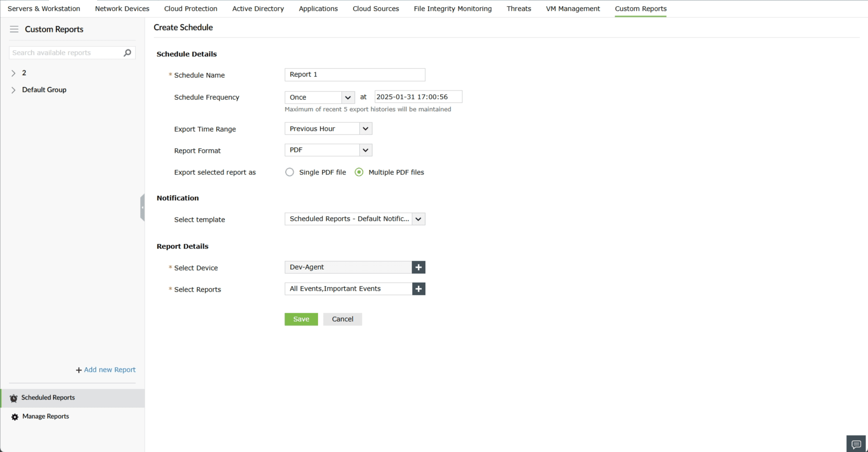Toggle the Custom Reports hamburger menu icon
Image resolution: width=868 pixels, height=452 pixels.
coord(14,29)
